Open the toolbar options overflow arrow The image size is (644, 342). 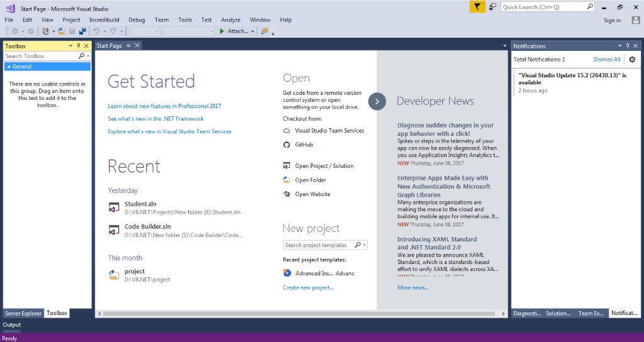click(x=273, y=33)
